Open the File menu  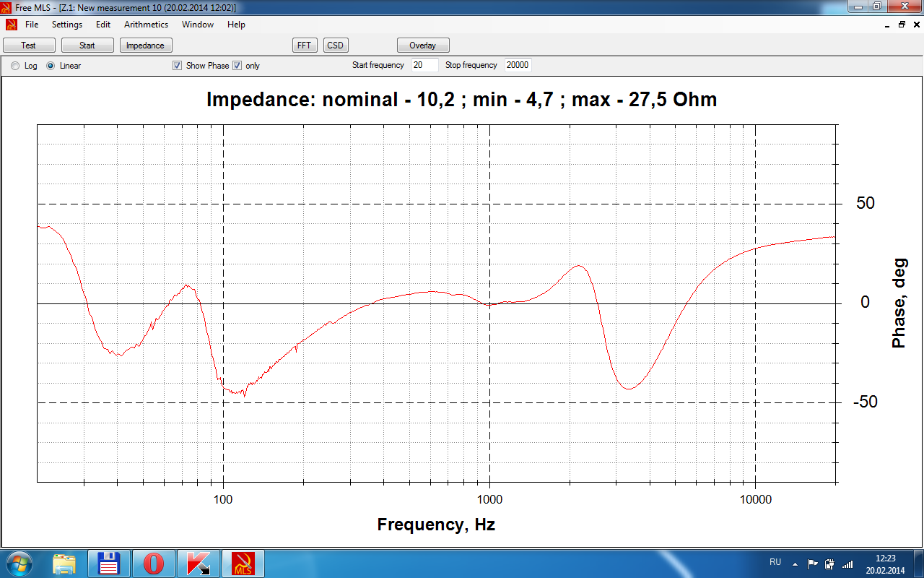(32, 25)
